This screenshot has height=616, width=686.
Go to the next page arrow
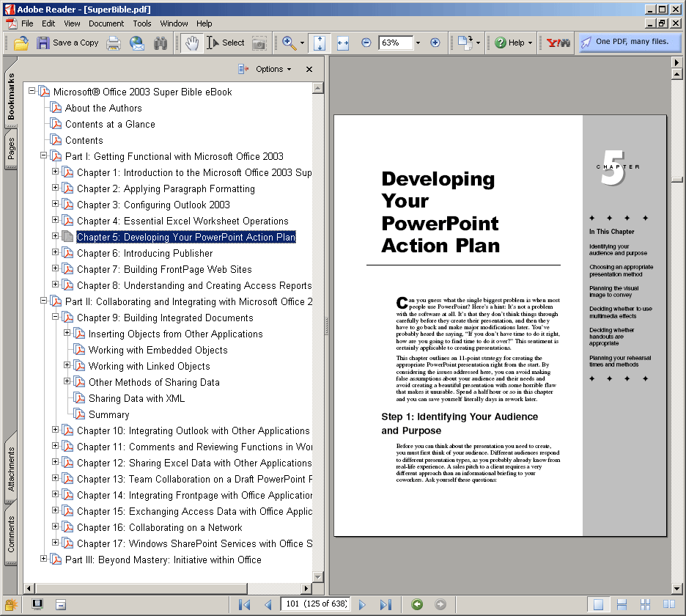click(x=362, y=604)
